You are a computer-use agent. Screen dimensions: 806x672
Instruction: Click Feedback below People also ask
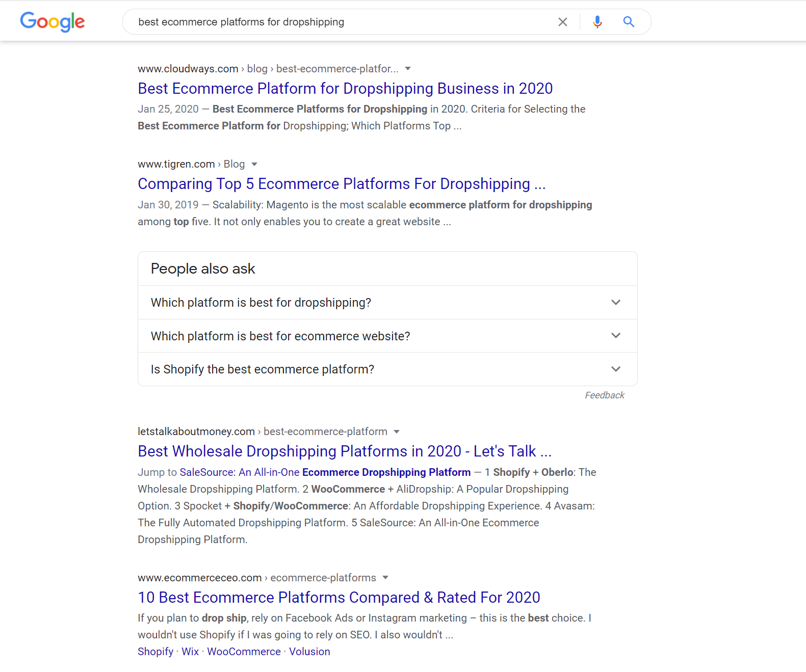click(x=604, y=395)
